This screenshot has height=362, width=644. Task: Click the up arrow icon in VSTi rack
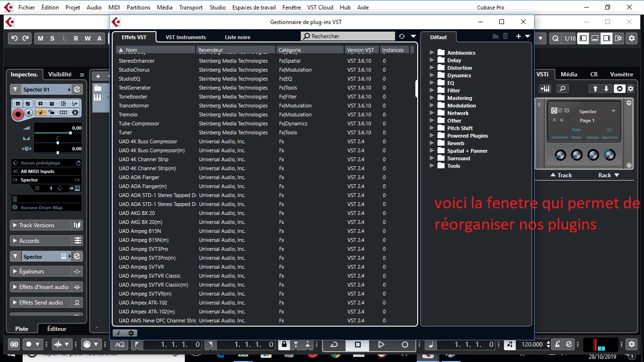click(x=595, y=89)
